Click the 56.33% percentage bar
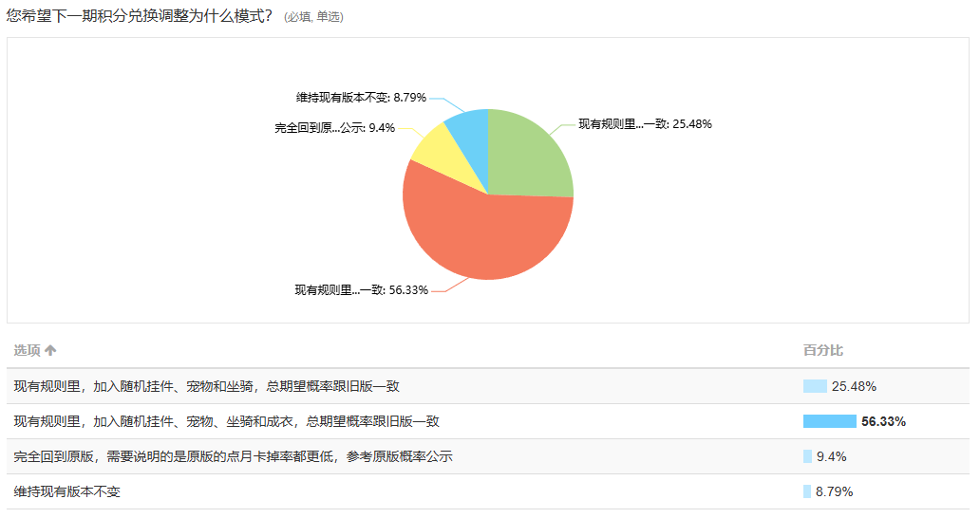The image size is (980, 518). tap(829, 421)
